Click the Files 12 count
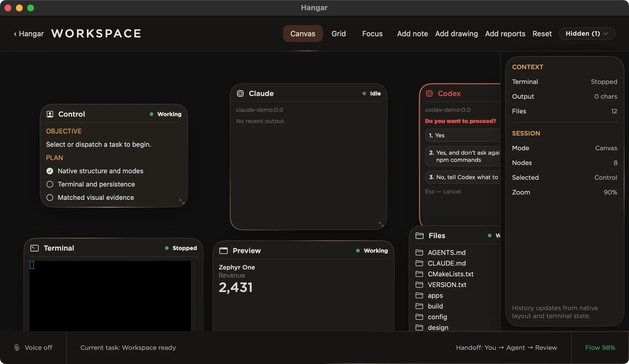The height and width of the screenshot is (364, 629). point(614,111)
